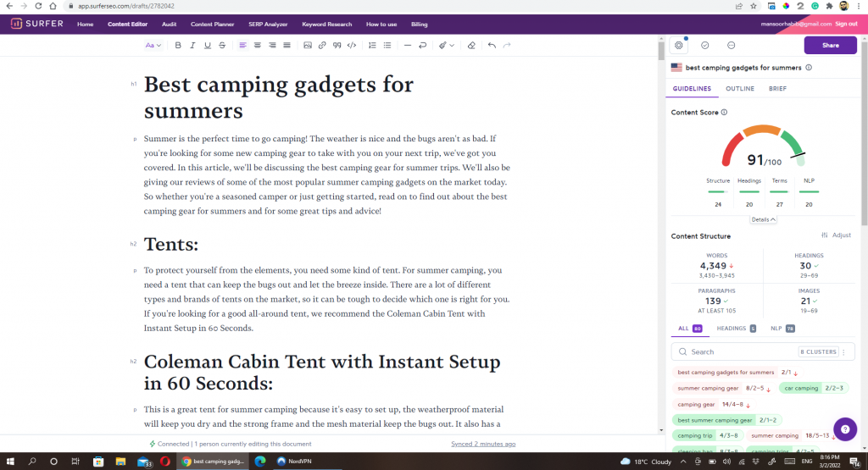Click the Surfer logo
Screen dimensions: 868x470
tap(37, 24)
